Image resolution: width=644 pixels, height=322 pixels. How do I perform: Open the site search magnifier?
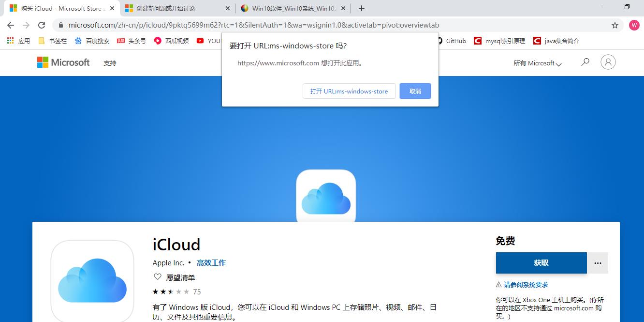click(x=585, y=62)
